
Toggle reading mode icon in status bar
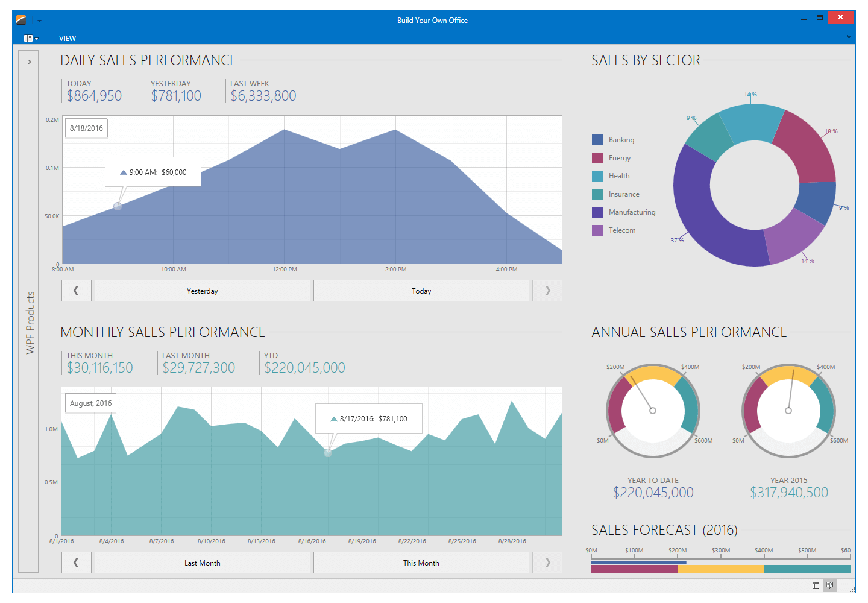[830, 586]
